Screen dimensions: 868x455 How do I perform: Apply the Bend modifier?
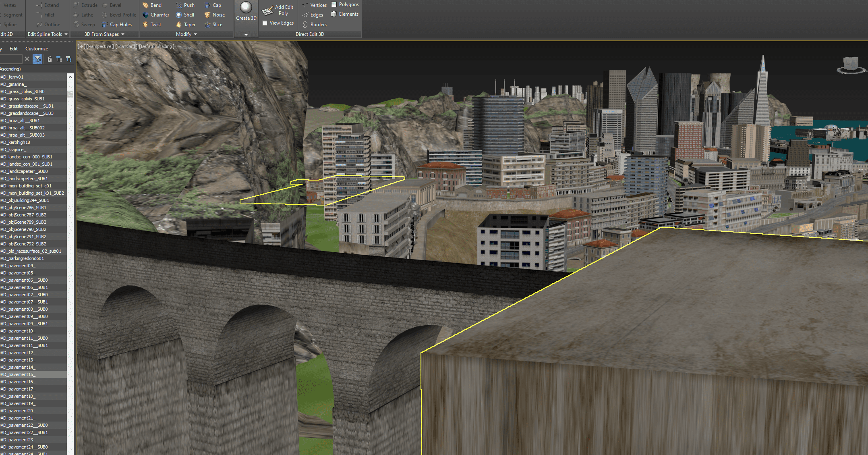coord(152,5)
